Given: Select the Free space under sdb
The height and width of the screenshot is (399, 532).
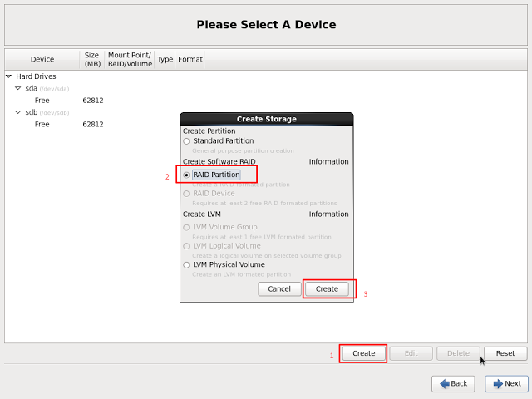Looking at the screenshot, I should (x=42, y=125).
